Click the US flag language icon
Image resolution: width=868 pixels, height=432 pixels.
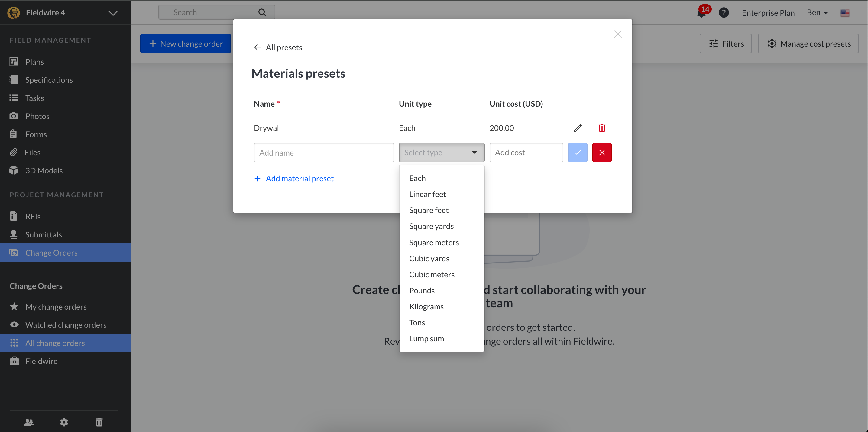(845, 13)
